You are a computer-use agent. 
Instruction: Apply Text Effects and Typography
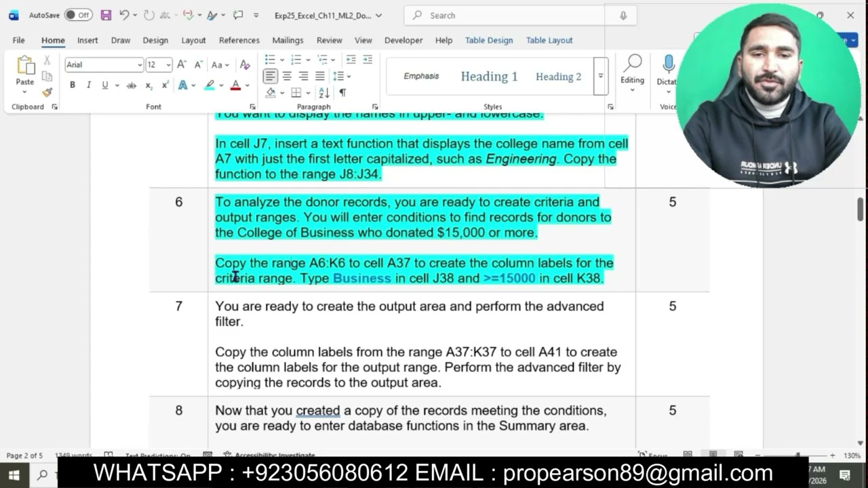(183, 85)
